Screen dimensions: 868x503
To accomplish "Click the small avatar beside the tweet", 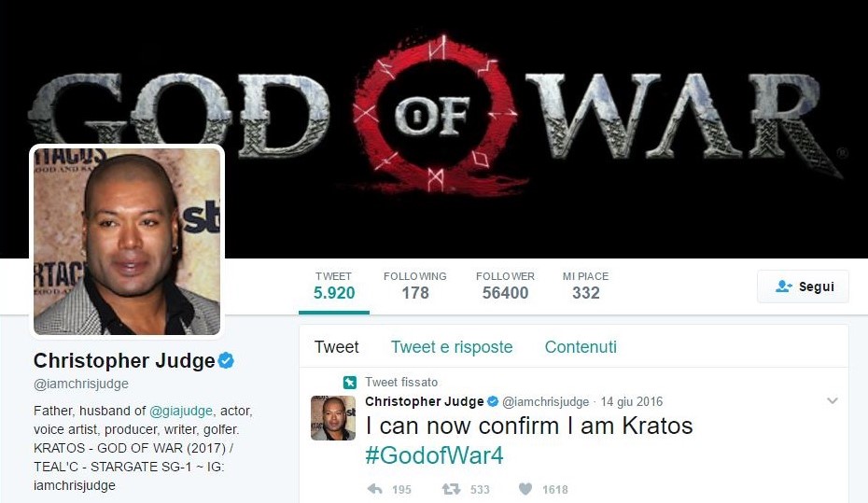I will tap(333, 418).
